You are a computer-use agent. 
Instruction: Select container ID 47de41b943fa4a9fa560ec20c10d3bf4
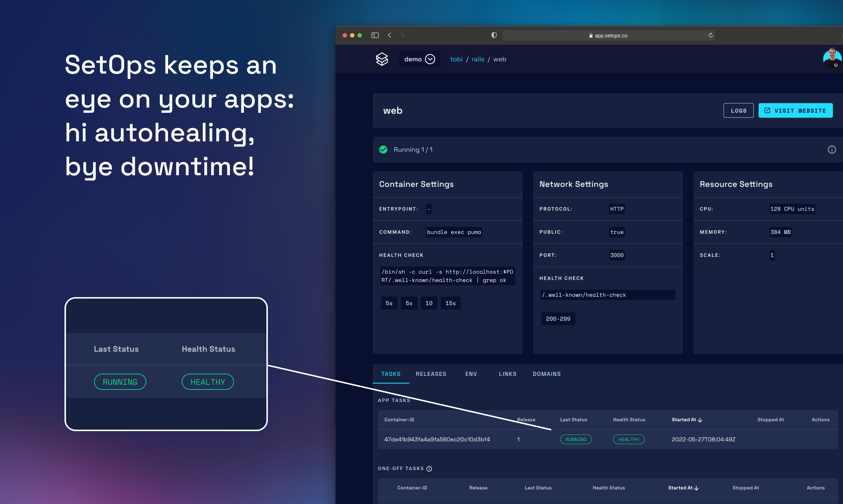tap(437, 439)
